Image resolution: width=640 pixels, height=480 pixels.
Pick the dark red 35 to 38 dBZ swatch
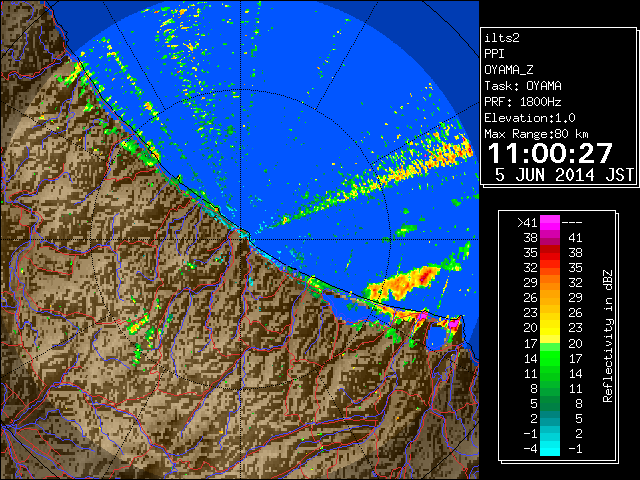coord(550,253)
